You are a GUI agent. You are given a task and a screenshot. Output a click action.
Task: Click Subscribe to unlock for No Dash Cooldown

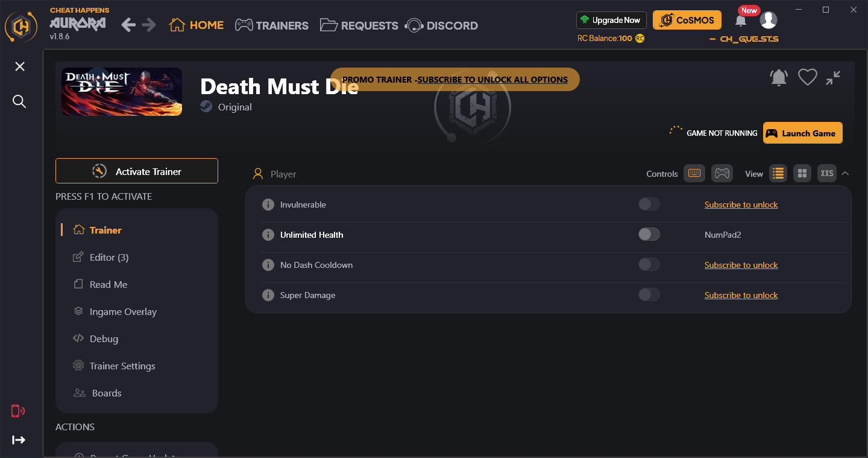pyautogui.click(x=741, y=264)
